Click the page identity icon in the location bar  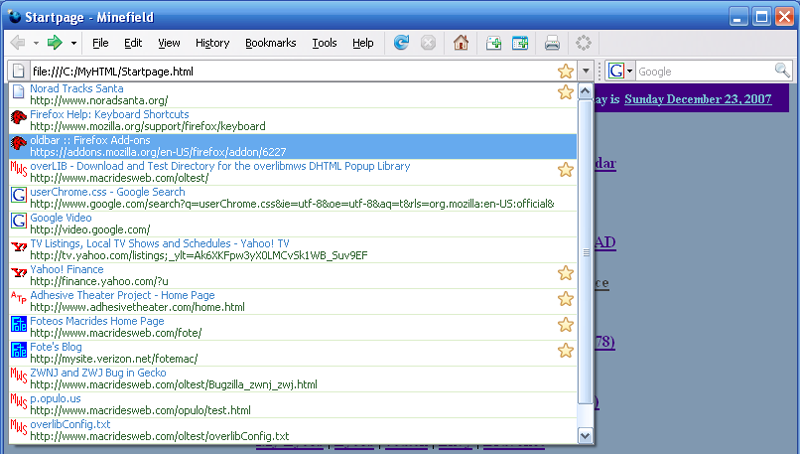coord(18,71)
